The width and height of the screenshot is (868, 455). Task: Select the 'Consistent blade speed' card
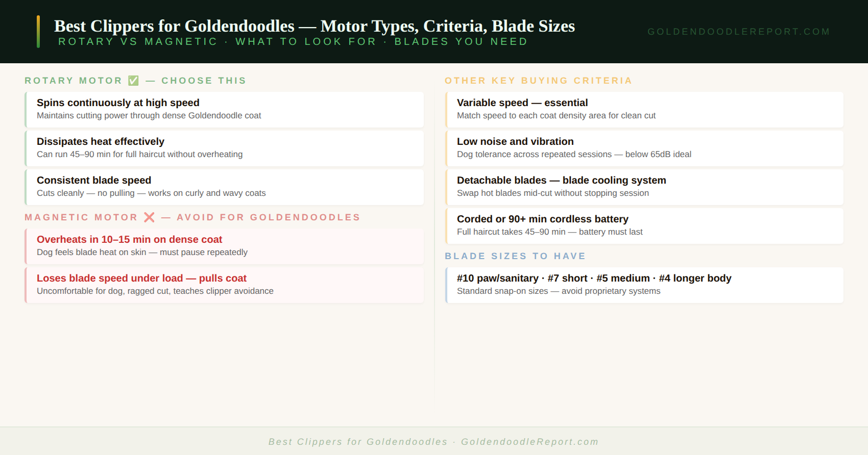(224, 187)
